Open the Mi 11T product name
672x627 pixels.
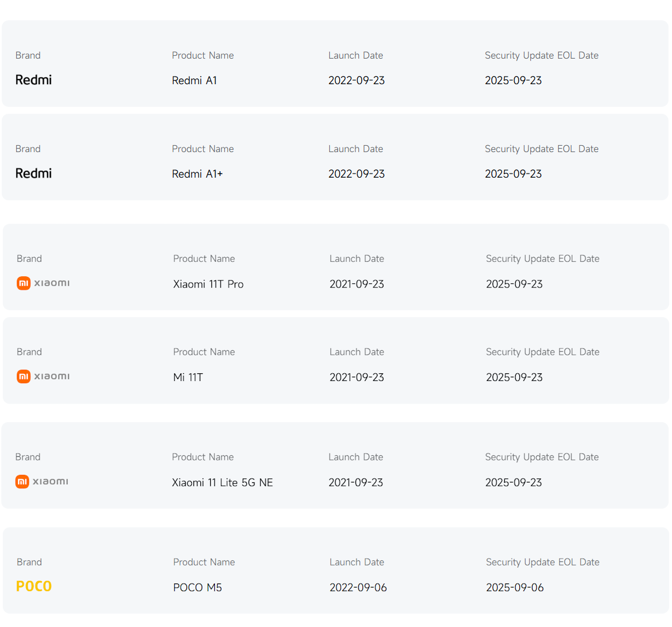[188, 378]
